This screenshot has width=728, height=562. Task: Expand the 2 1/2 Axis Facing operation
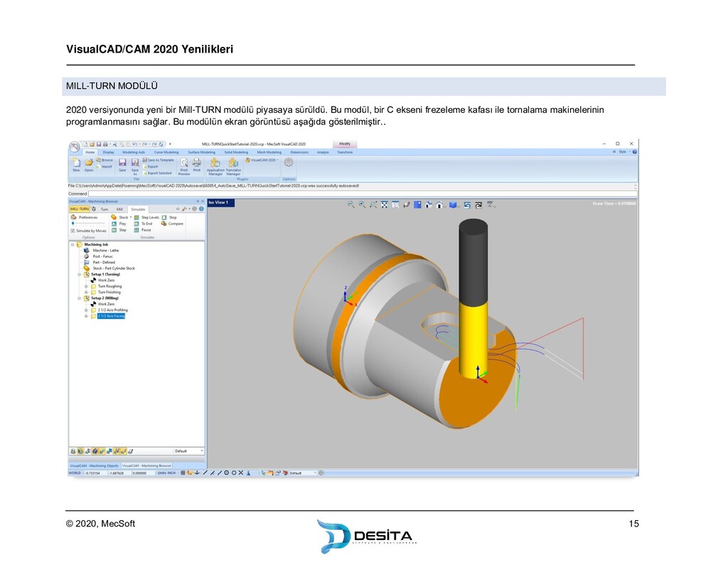(x=86, y=316)
